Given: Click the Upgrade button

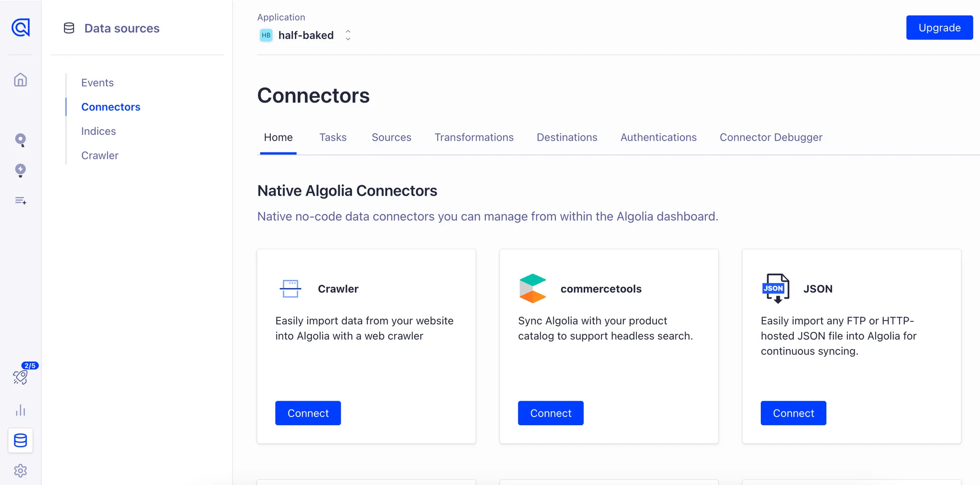Looking at the screenshot, I should tap(939, 28).
